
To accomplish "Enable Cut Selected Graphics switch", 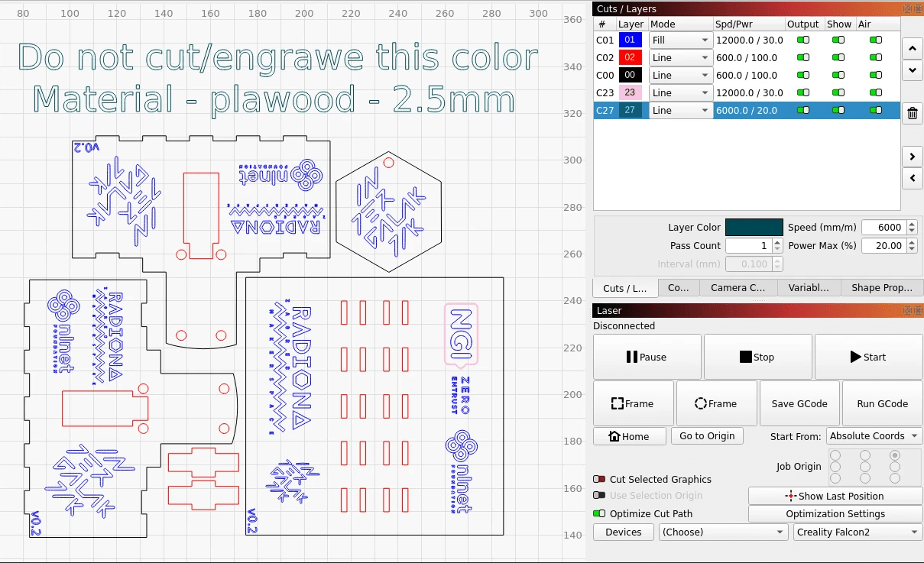I will coord(599,479).
